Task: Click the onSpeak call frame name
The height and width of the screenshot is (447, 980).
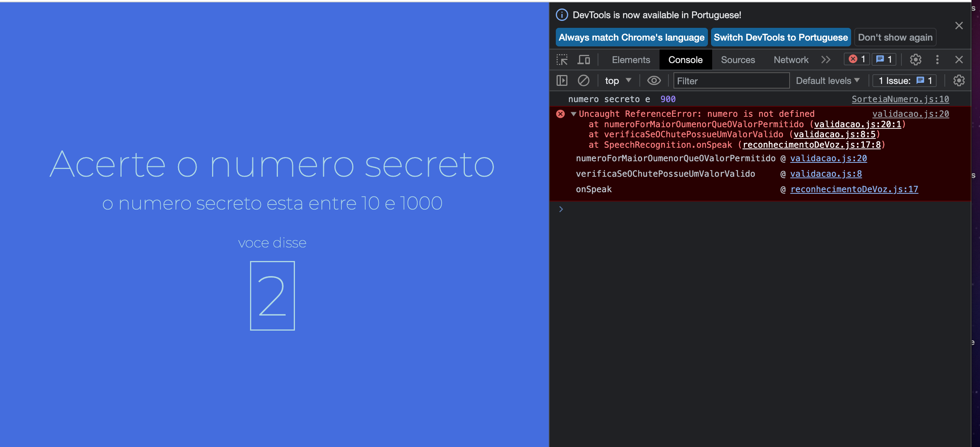Action: pyautogui.click(x=594, y=189)
